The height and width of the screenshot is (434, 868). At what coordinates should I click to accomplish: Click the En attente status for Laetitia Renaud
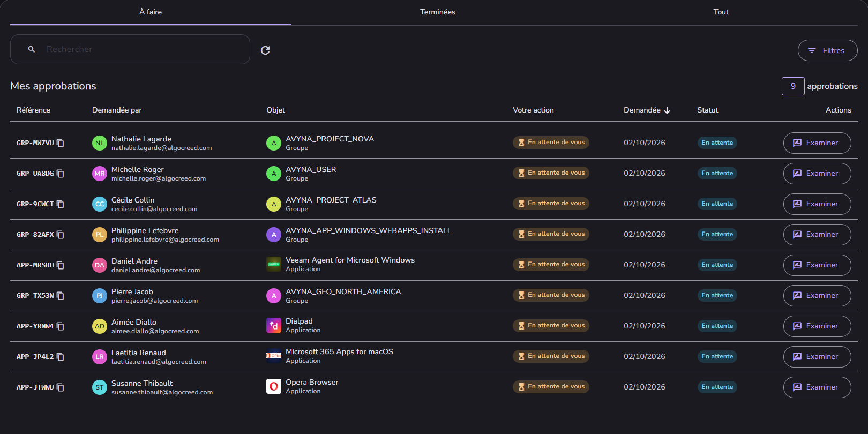(717, 356)
